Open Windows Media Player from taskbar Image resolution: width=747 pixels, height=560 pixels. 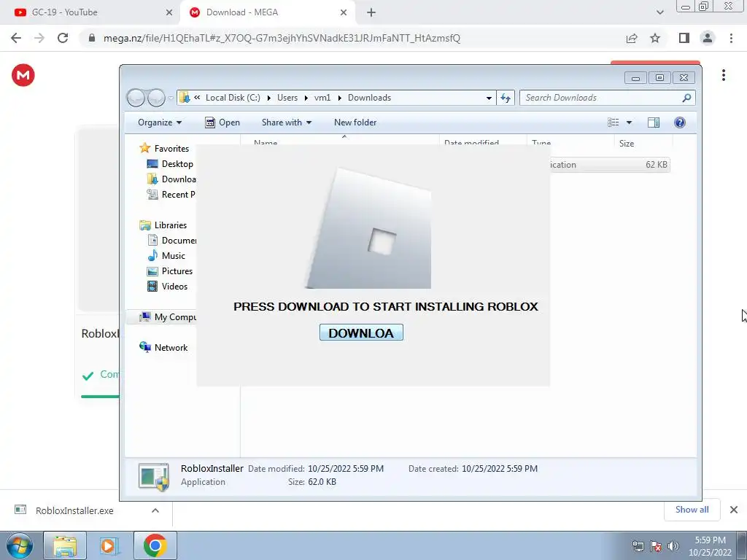coord(109,545)
